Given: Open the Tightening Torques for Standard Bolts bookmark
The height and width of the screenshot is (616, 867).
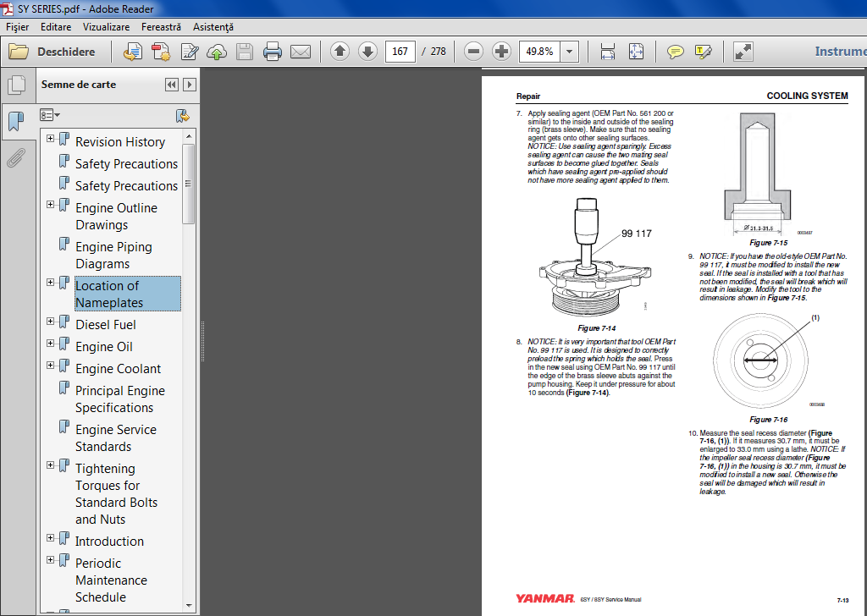Looking at the screenshot, I should (x=116, y=494).
